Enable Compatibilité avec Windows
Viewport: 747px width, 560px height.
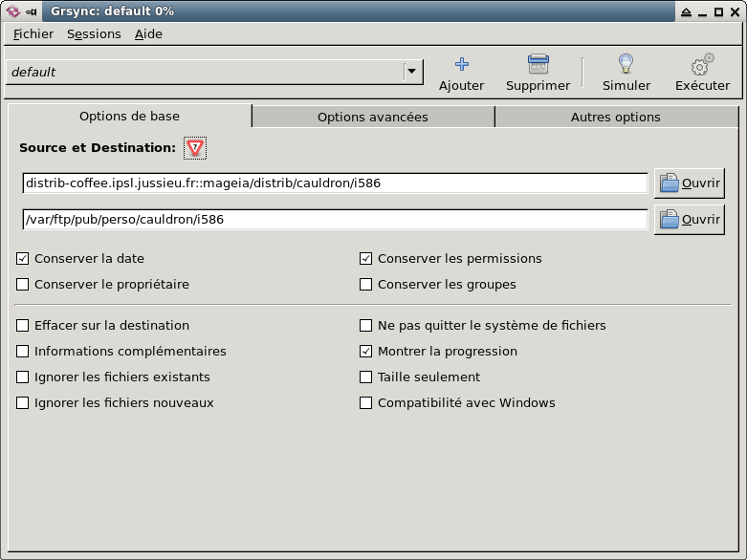click(365, 402)
